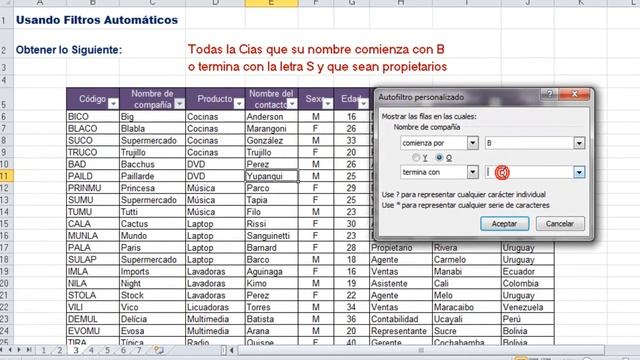
Task: Open the Producto column filter dropdown
Action: [239, 104]
